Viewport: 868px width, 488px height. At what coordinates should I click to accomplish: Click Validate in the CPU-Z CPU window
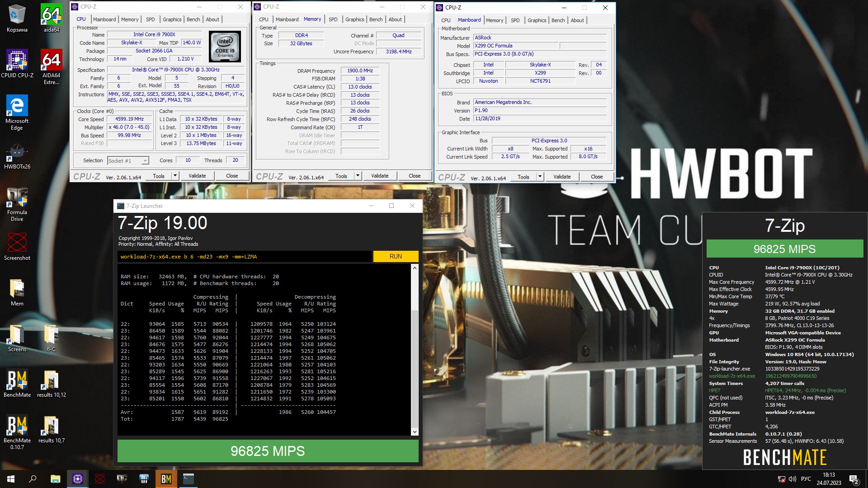tap(197, 176)
